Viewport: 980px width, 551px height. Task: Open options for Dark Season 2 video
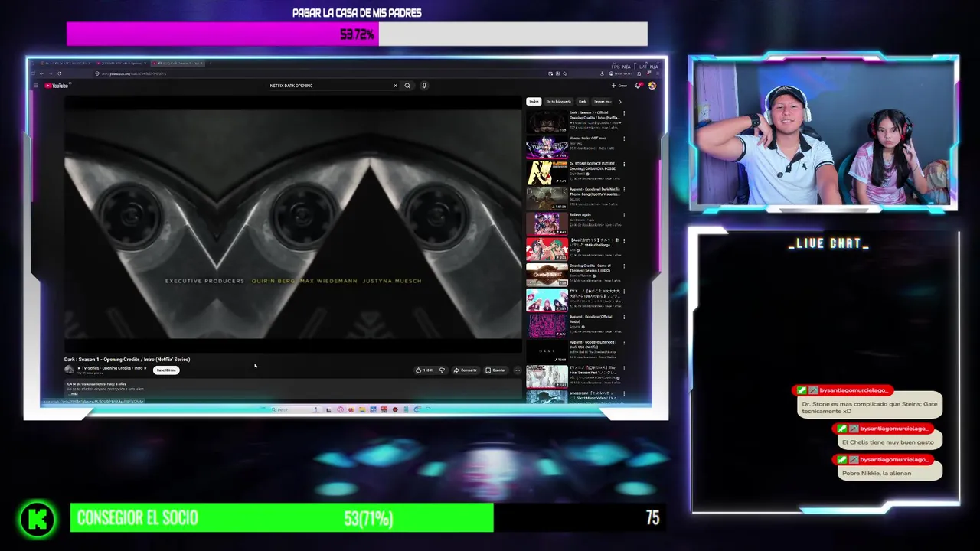tap(624, 113)
